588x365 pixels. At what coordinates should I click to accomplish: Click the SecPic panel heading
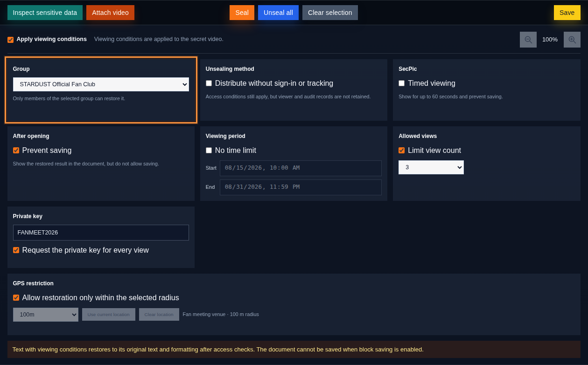[x=408, y=69]
